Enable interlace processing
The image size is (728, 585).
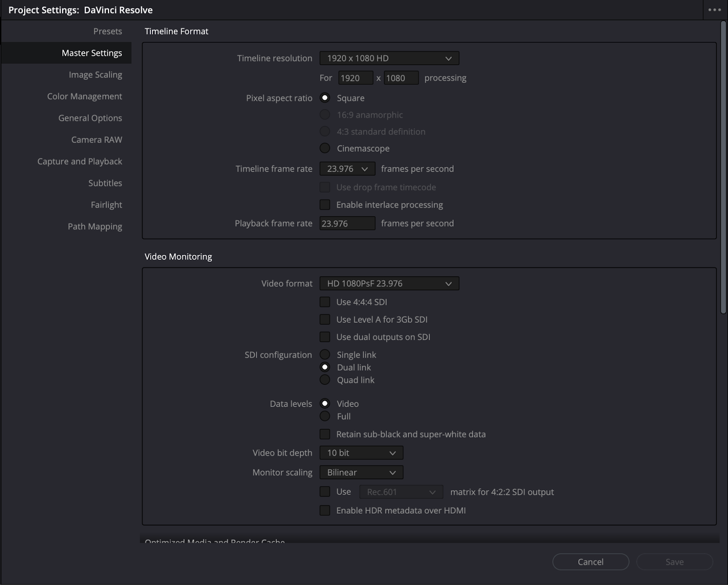[x=325, y=204]
